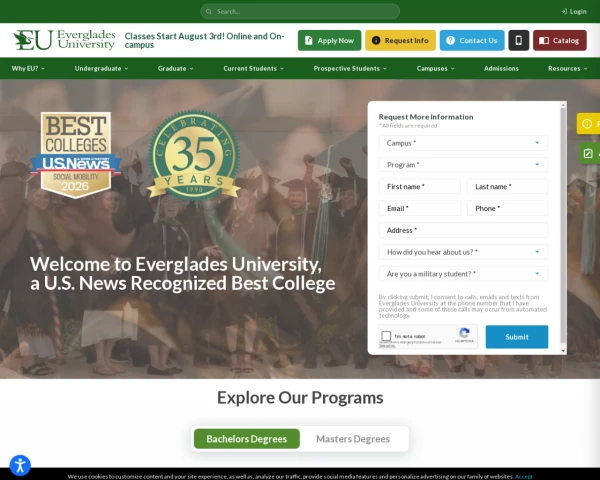Focus the Address field
The width and height of the screenshot is (600, 480).
pos(463,230)
